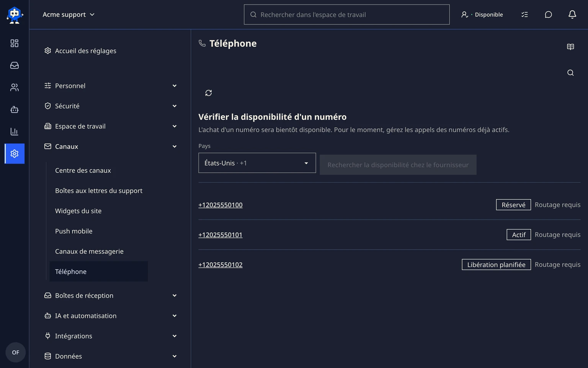This screenshot has height=368, width=588.
Task: Click the search magnifier below book icon
Action: click(570, 73)
